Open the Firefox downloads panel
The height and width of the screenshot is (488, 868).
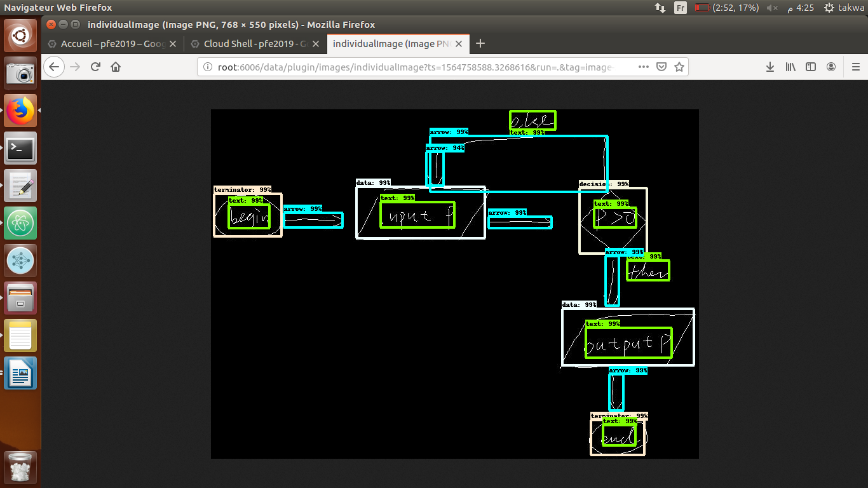point(770,67)
